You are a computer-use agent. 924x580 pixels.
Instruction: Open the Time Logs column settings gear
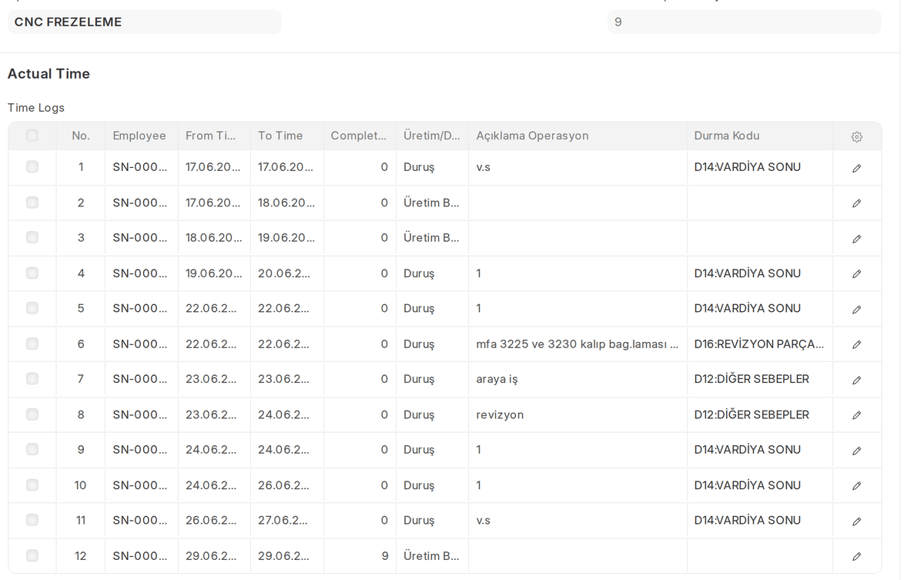coord(856,136)
